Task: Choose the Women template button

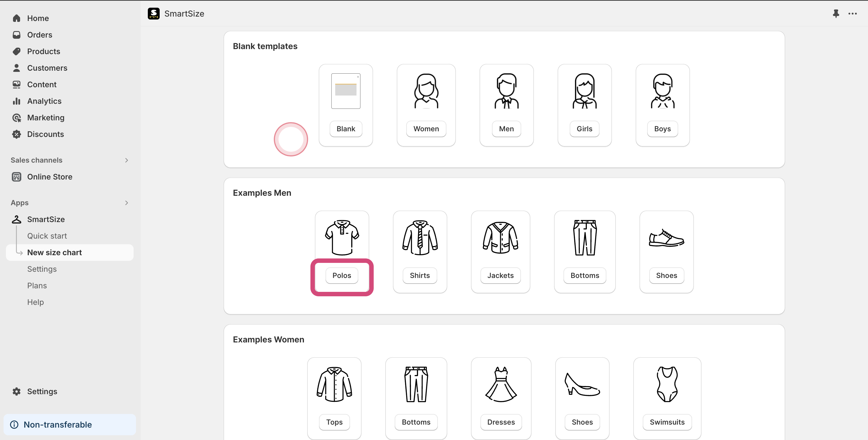Action: pos(426,129)
